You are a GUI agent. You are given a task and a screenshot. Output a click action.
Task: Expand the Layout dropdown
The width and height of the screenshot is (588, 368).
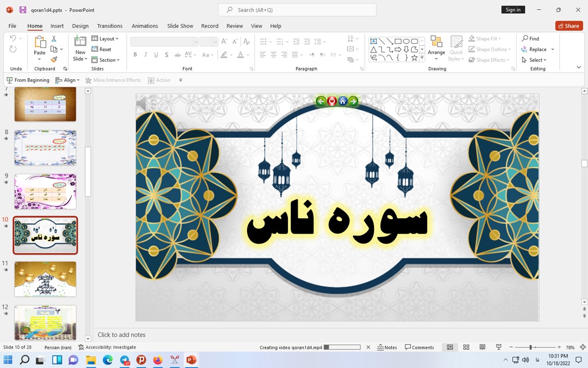coord(105,38)
